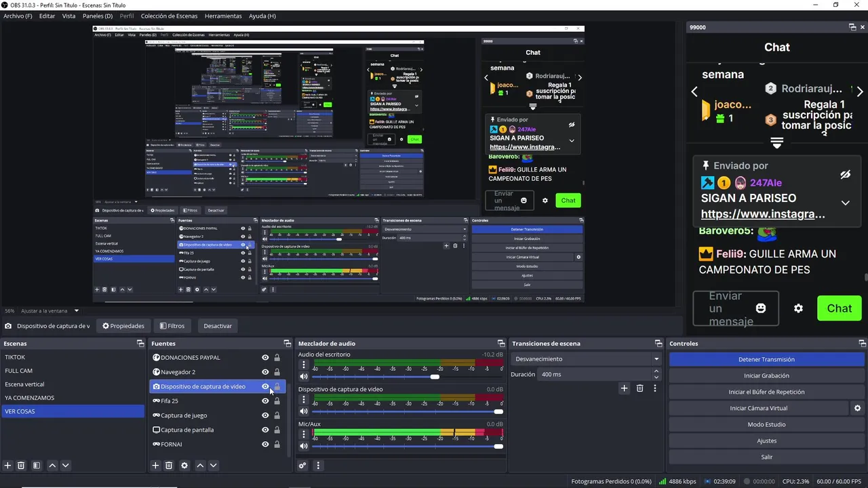Open Ajustes from Controles panel
Screen dimensions: 868x488
coord(766,441)
